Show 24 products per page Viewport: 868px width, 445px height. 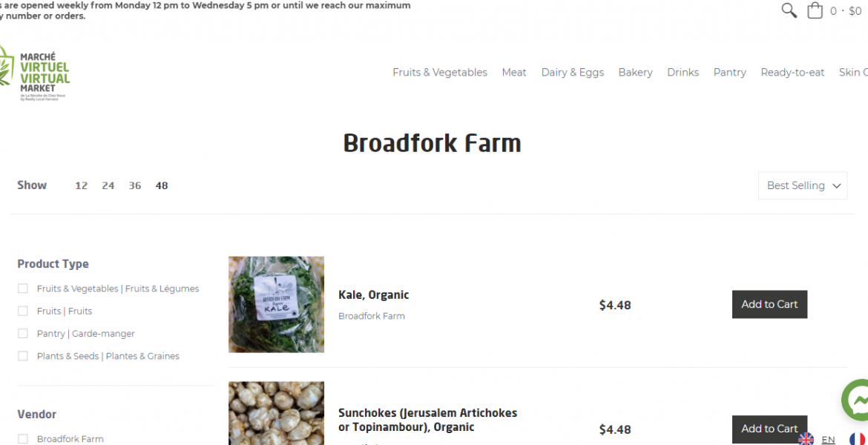(108, 185)
